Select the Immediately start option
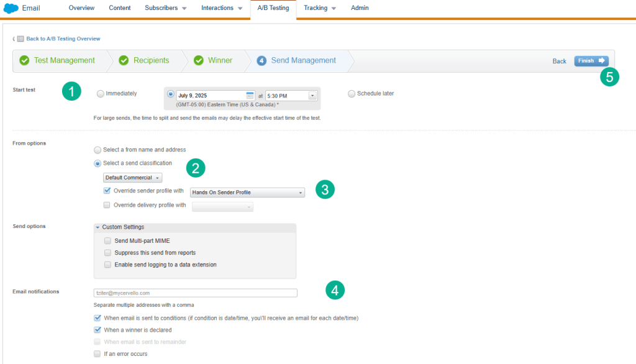636x364 pixels. click(101, 94)
